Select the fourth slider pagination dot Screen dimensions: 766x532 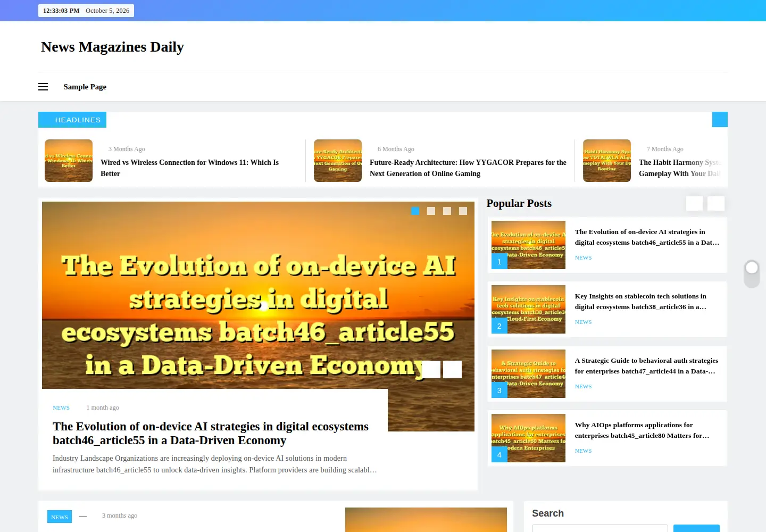[463, 211]
